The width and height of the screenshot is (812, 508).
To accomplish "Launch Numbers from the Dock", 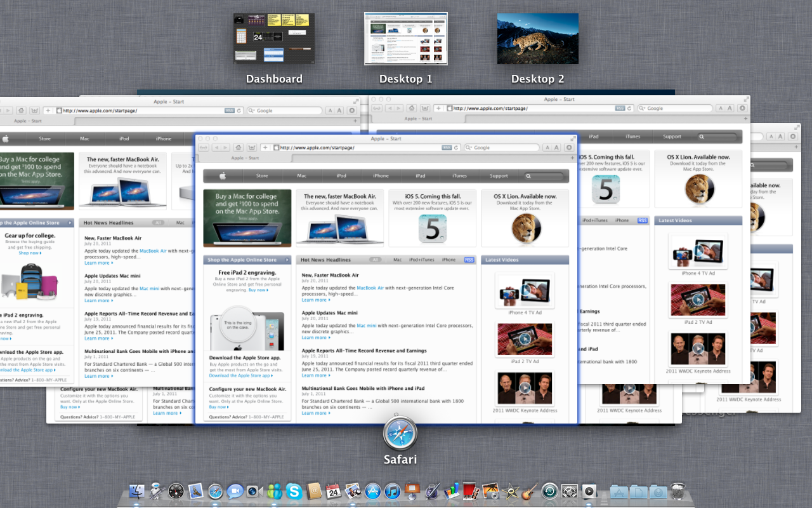I will tap(452, 491).
